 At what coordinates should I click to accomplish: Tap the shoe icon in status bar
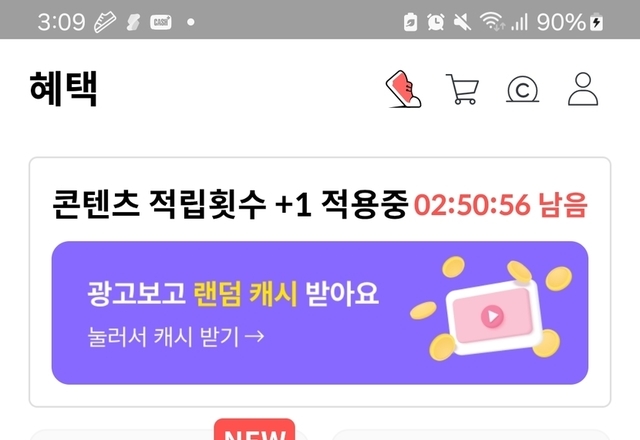tap(105, 22)
